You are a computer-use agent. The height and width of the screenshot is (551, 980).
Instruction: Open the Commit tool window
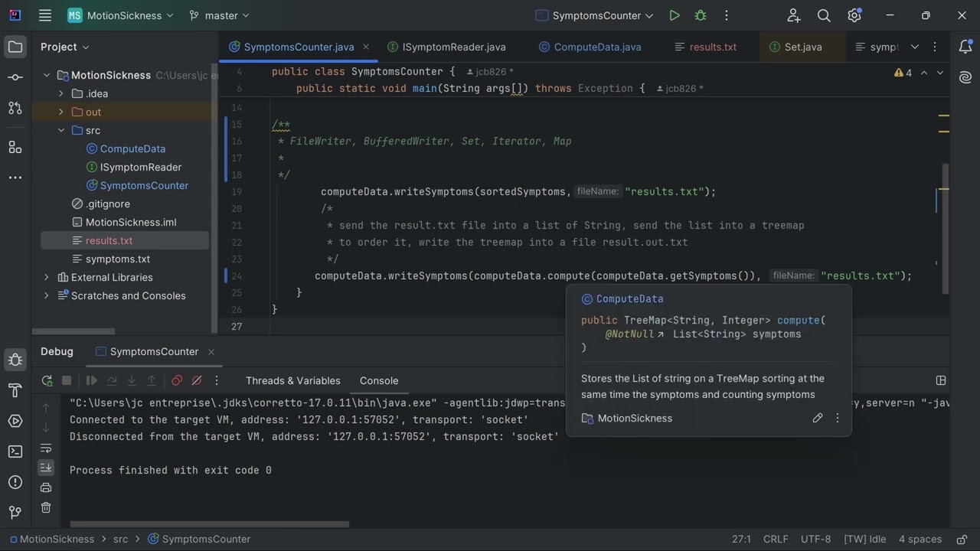point(15,77)
